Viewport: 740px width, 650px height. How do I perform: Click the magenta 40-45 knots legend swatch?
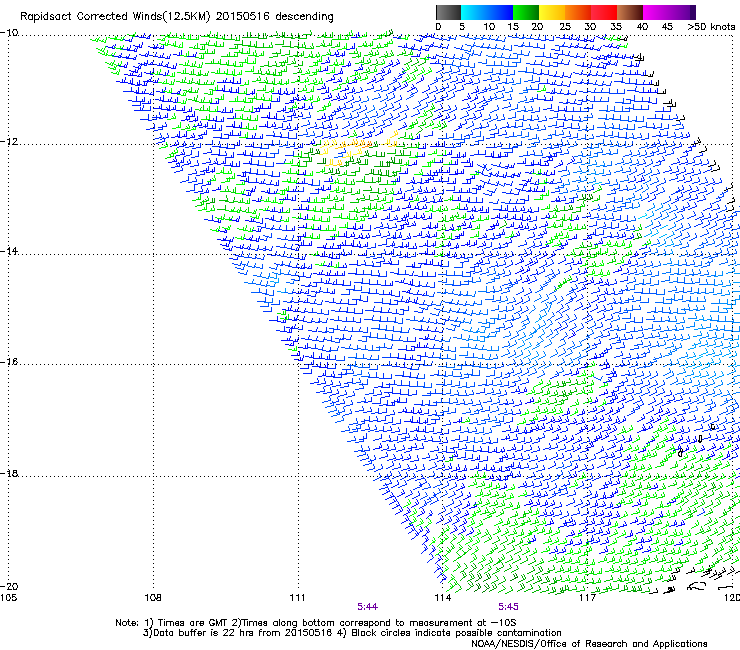[656, 12]
